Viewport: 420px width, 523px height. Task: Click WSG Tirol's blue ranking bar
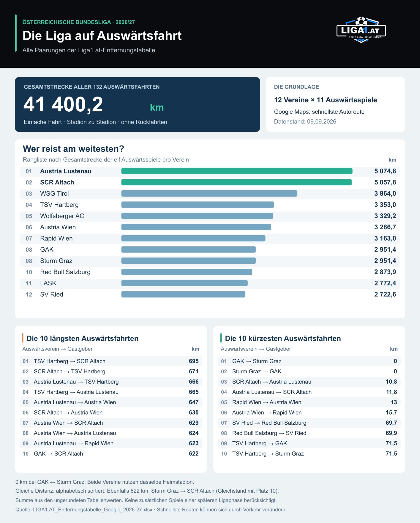(x=209, y=194)
